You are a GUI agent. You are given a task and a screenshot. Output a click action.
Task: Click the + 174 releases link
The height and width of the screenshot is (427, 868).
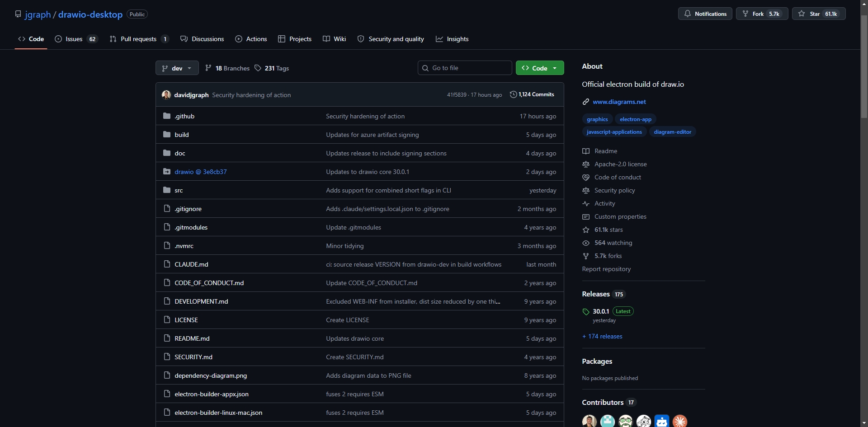[x=602, y=336]
